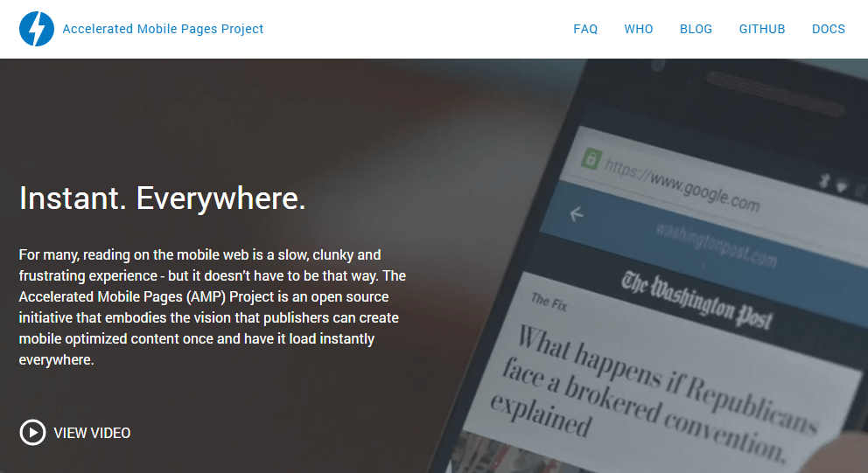
Task: Go to the WHO page
Action: pos(638,29)
